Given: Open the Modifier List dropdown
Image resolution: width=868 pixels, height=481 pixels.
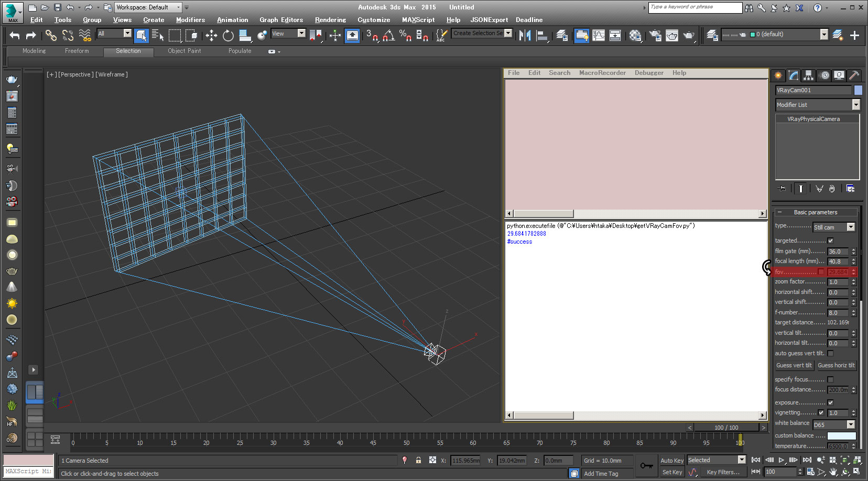Looking at the screenshot, I should point(818,105).
